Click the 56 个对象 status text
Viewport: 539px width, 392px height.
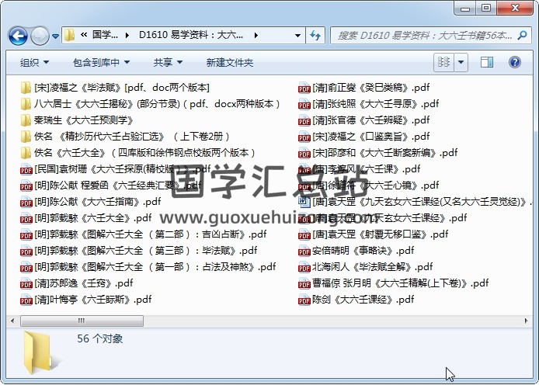coord(99,339)
